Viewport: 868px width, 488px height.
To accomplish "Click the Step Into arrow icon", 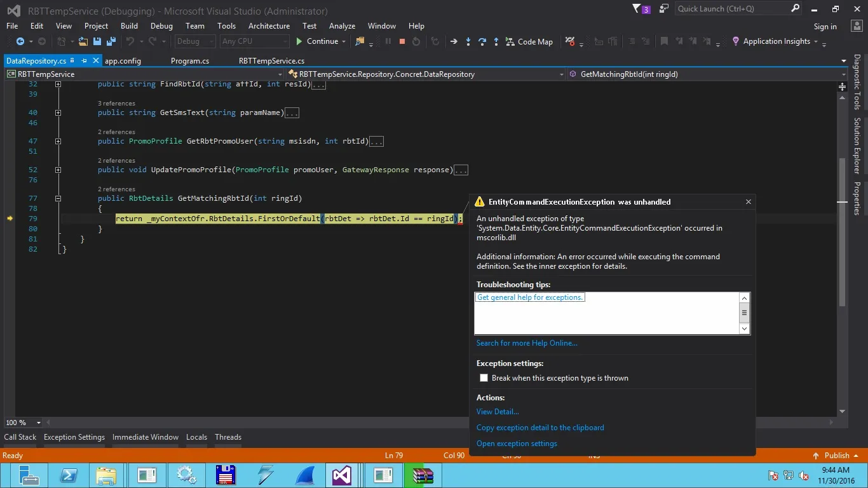I will click(468, 41).
